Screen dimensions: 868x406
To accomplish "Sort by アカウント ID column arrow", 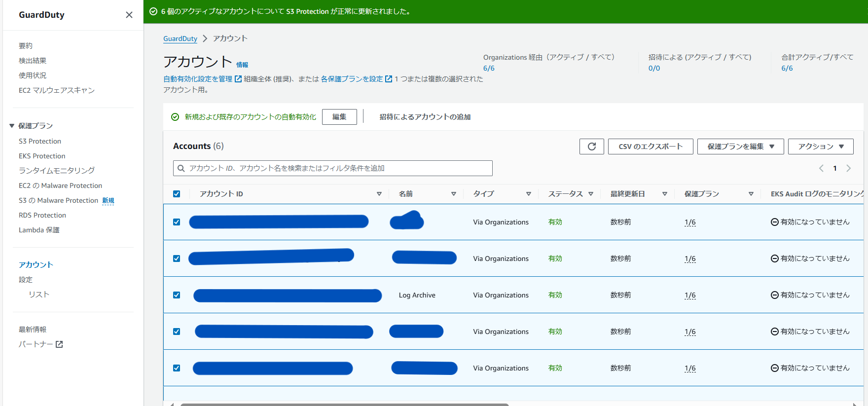I will pos(379,194).
